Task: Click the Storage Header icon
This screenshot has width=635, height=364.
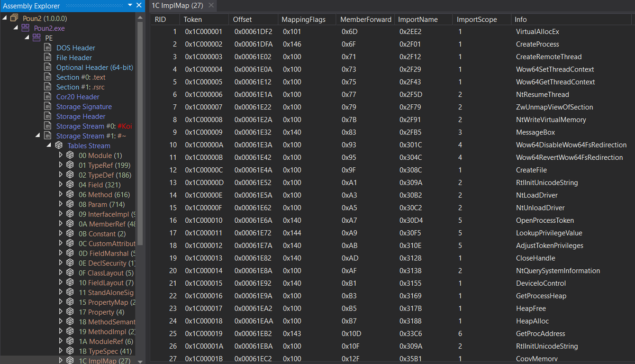Action: point(48,116)
